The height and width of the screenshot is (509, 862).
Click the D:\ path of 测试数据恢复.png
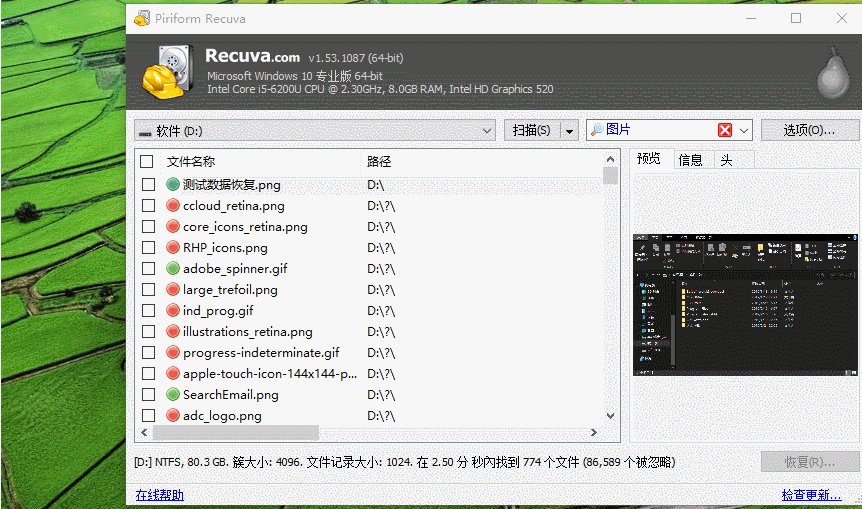(375, 185)
